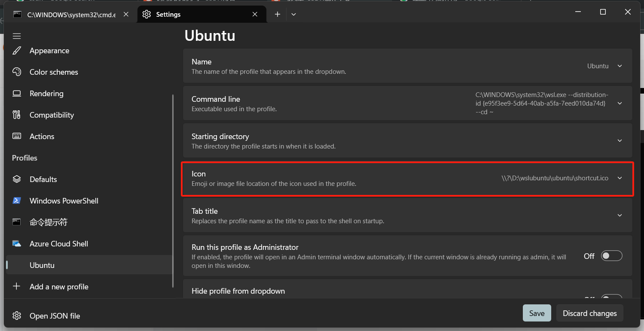The width and height of the screenshot is (644, 331).
Task: Select the Appearance settings icon
Action: pos(16,50)
